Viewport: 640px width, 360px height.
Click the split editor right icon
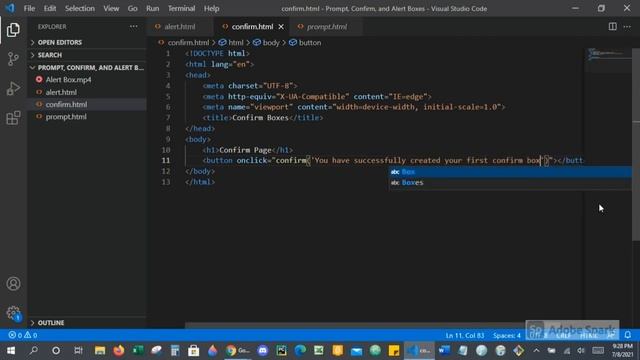[612, 27]
